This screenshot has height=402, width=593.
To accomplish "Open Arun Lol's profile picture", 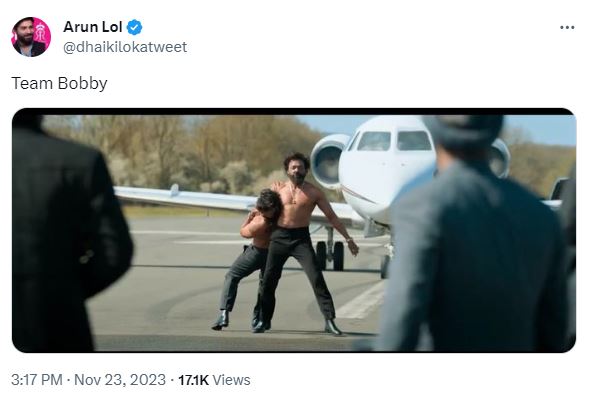I will pyautogui.click(x=31, y=37).
